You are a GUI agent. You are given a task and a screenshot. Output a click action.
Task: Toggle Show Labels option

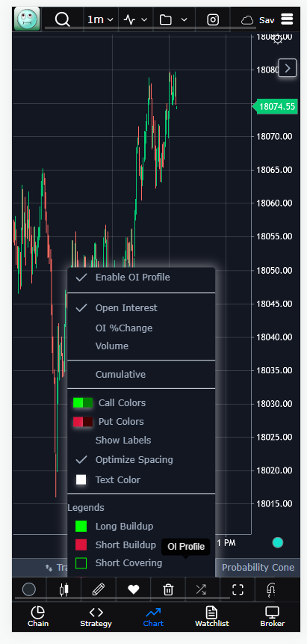point(141,441)
